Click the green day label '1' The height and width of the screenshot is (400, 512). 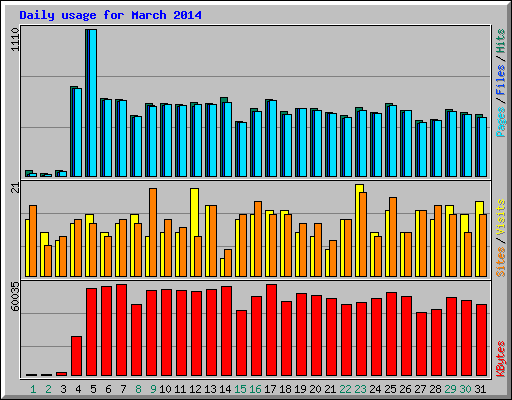(33, 389)
